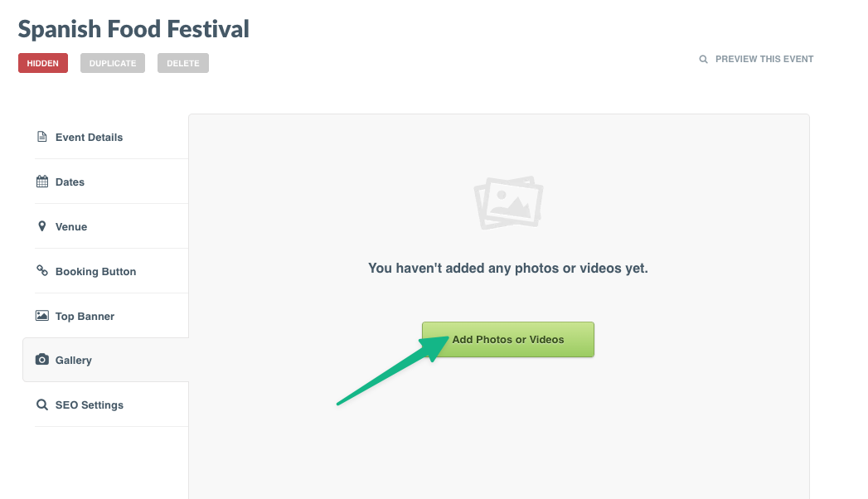Click the empty gallery placeholder image
868x499 pixels.
(508, 202)
